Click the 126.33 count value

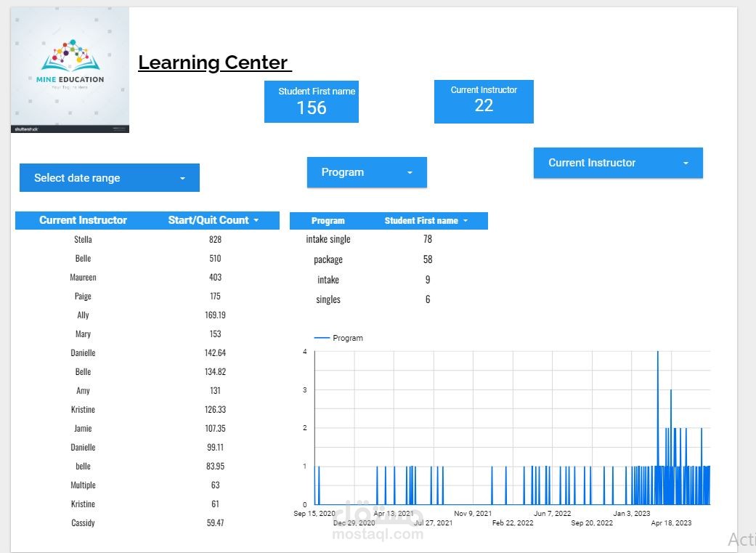(x=215, y=409)
